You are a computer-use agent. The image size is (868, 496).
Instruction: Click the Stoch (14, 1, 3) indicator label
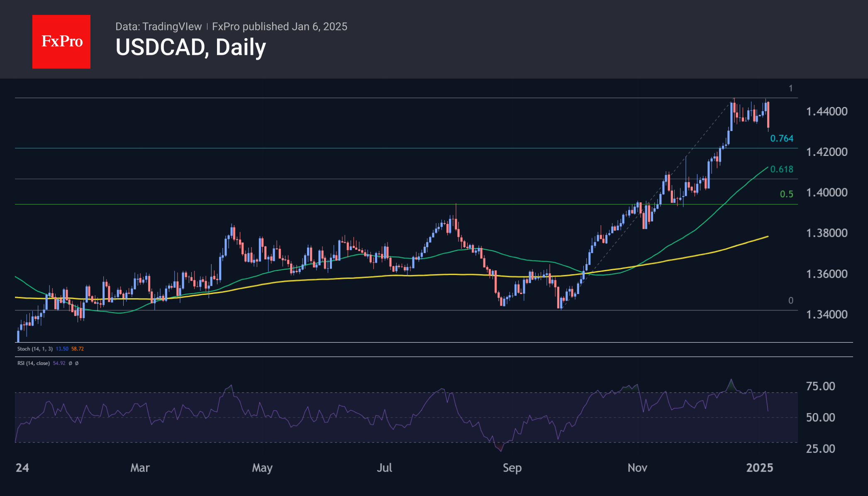[x=35, y=349]
